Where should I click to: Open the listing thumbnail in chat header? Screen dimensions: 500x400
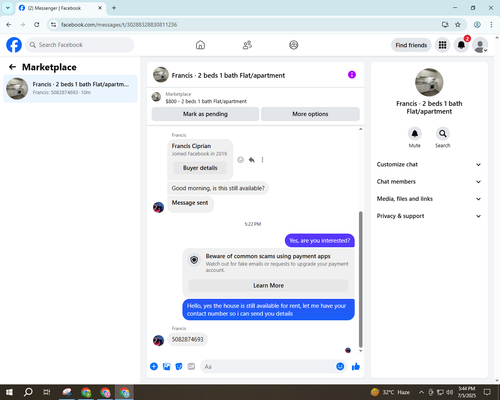[161, 75]
